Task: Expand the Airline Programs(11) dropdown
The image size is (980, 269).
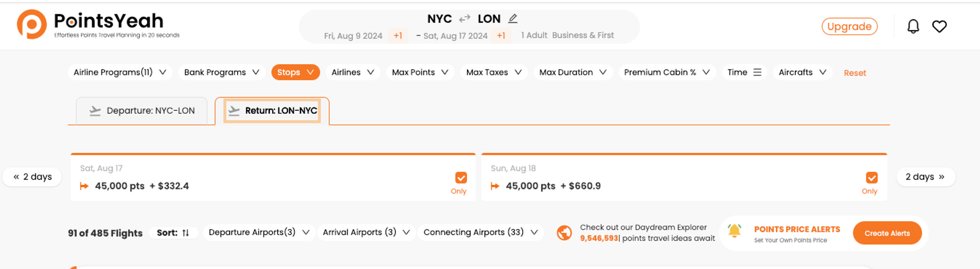Action: [120, 72]
